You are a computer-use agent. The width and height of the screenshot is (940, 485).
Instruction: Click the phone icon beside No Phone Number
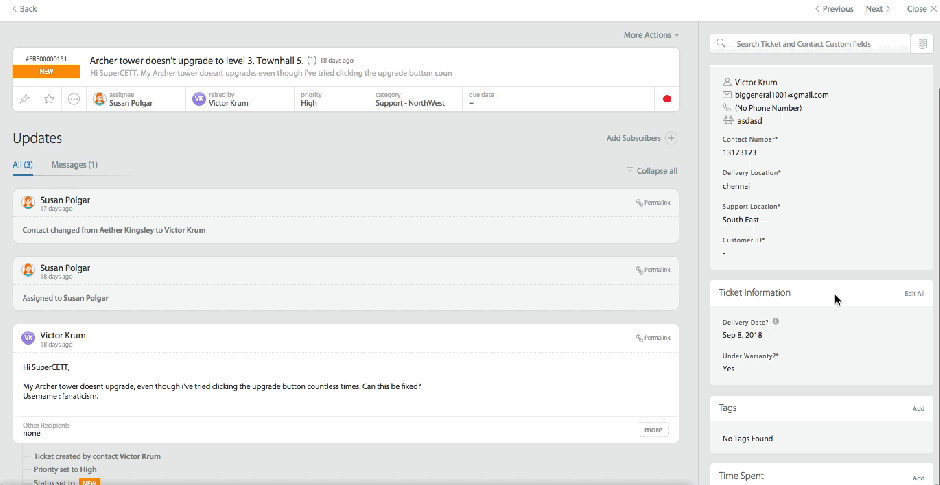point(728,108)
